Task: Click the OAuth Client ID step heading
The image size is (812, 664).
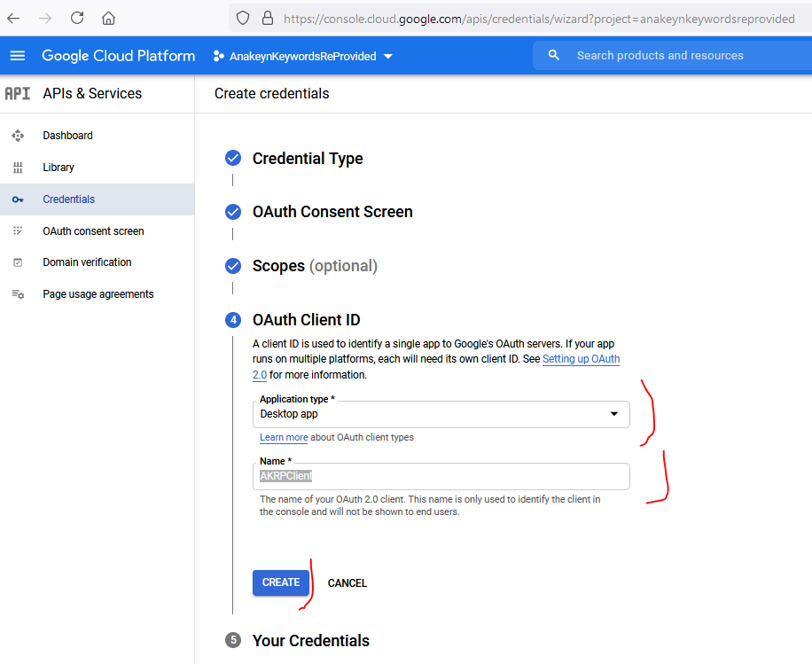Action: click(306, 320)
